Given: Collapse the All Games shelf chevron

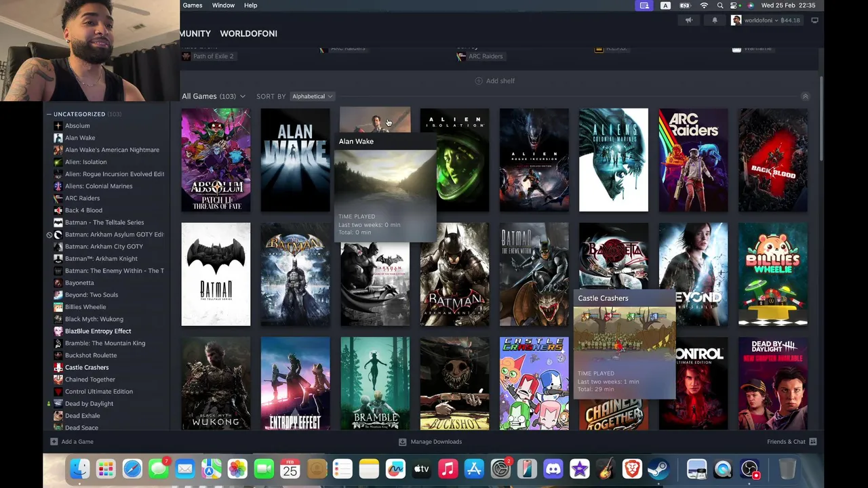Looking at the screenshot, I should click(x=805, y=96).
